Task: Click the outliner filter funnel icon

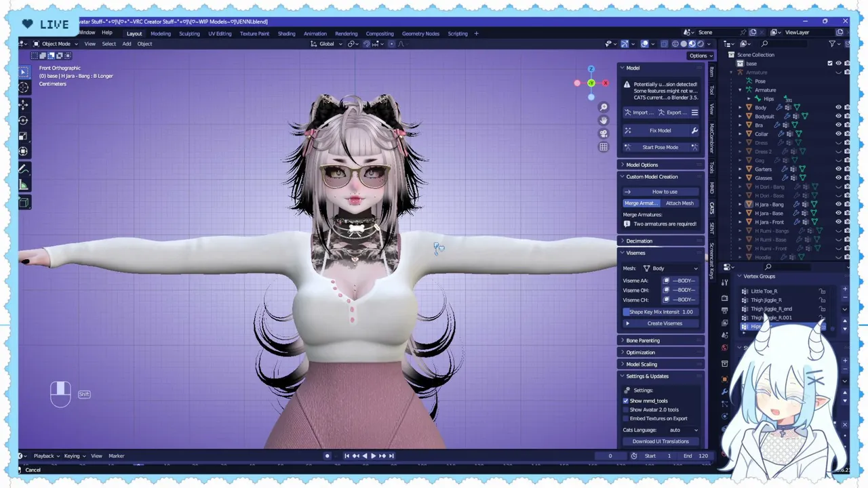Action: click(x=832, y=44)
